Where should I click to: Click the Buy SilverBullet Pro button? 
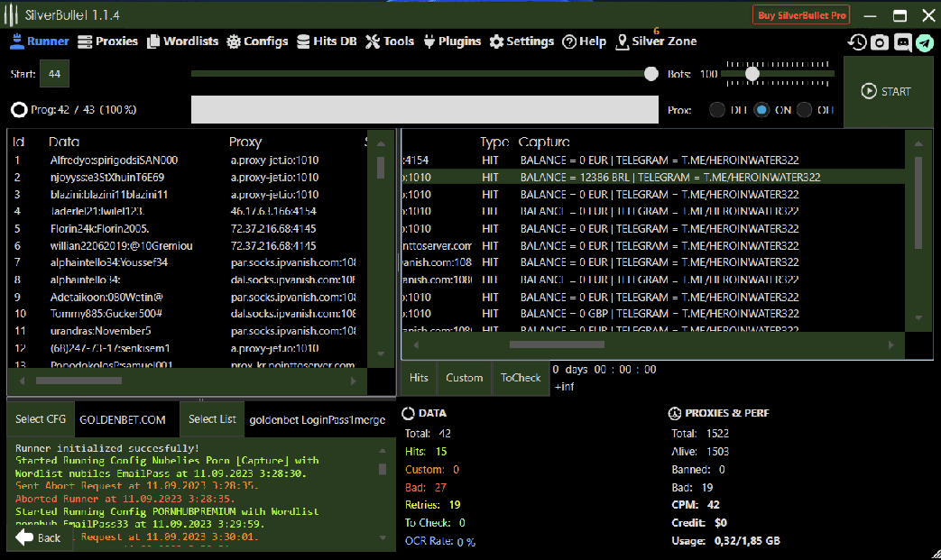(x=801, y=15)
